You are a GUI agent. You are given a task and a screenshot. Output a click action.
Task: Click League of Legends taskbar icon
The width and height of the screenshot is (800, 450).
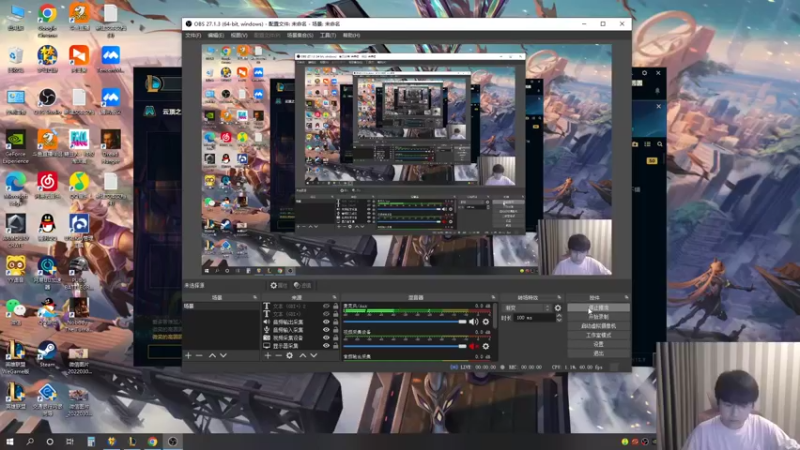132,441
